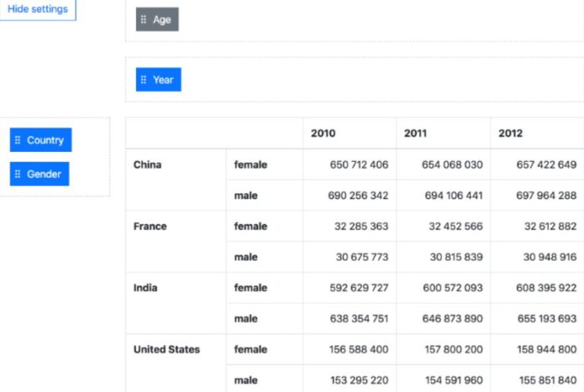Image resolution: width=584 pixels, height=392 pixels.
Task: Click the drag handle icon on Gender chip
Action: click(x=17, y=174)
